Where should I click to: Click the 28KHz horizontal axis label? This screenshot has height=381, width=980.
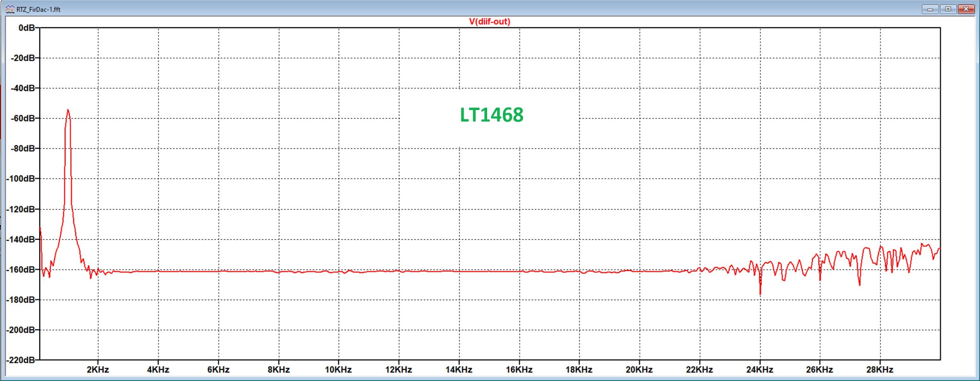(880, 370)
